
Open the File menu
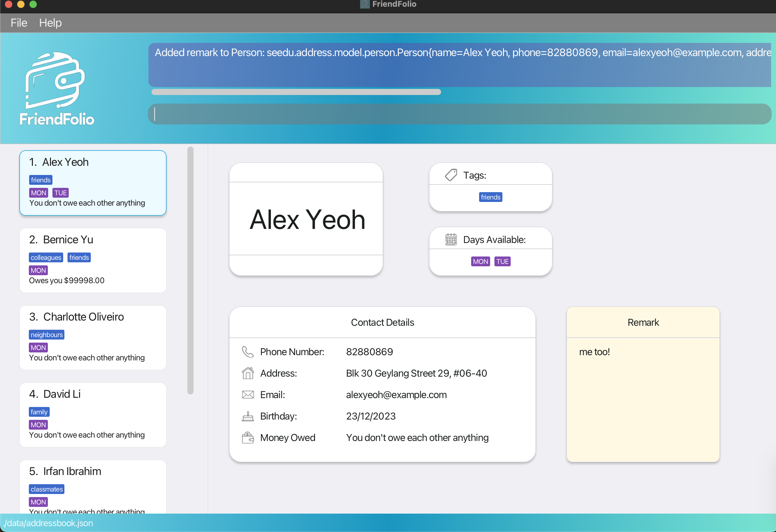19,23
